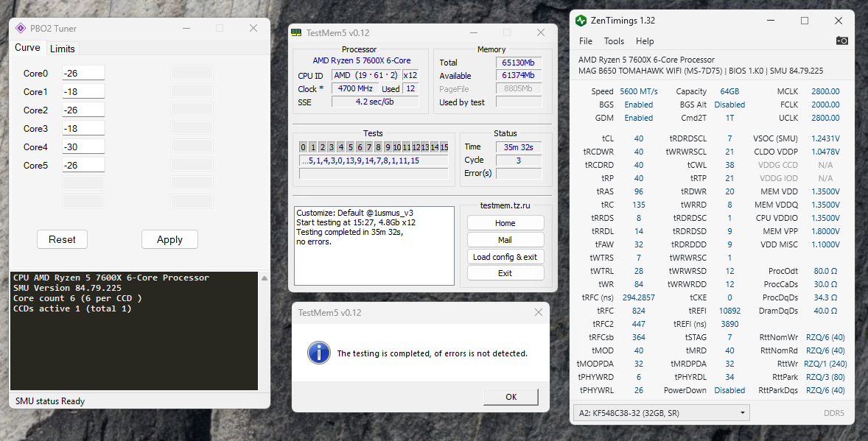This screenshot has height=441, width=868.
Task: Click the tRAS value 96
Action: pos(639,191)
